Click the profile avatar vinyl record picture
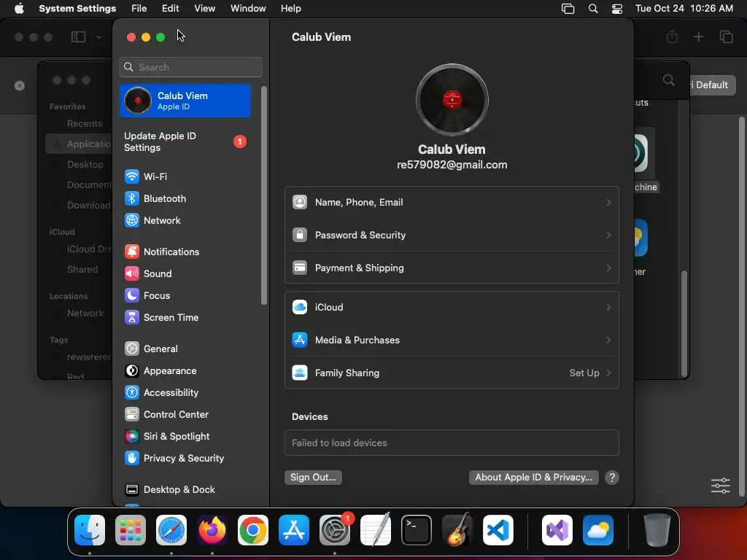This screenshot has width=747, height=560. tap(452, 100)
